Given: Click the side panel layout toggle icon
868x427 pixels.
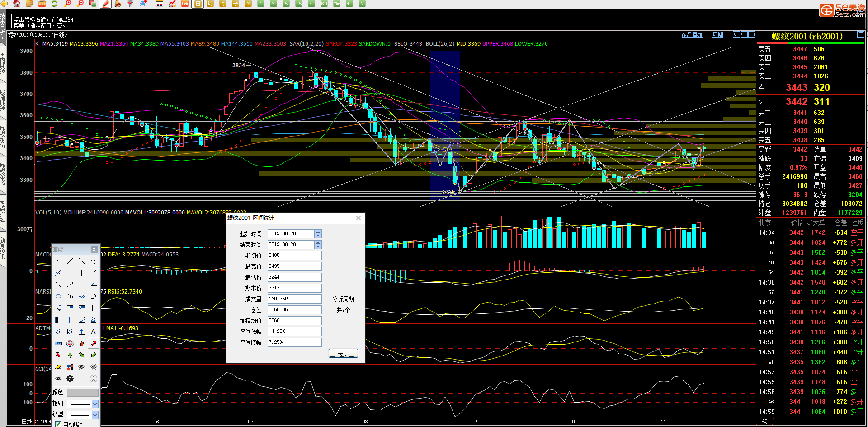Looking at the screenshot, I should [x=752, y=34].
